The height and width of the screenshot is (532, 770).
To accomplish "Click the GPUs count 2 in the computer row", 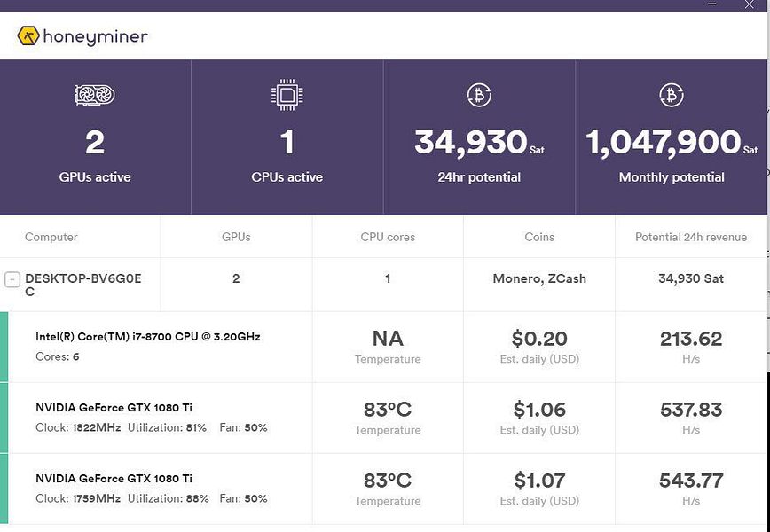I will (236, 278).
